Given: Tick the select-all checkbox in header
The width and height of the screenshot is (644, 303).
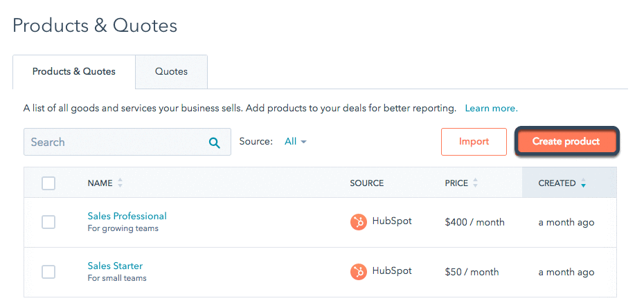Looking at the screenshot, I should click(48, 183).
